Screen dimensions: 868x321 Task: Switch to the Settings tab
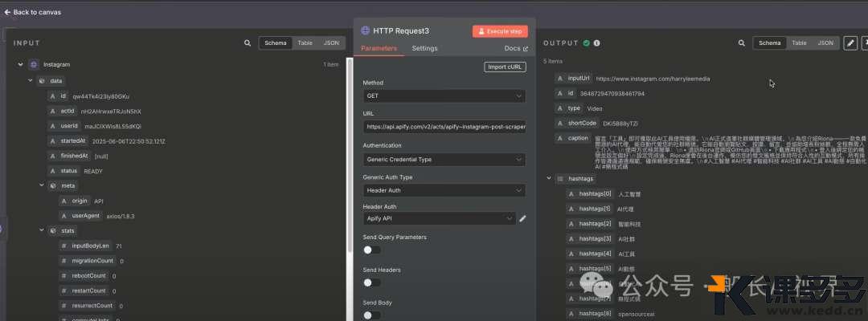point(424,48)
